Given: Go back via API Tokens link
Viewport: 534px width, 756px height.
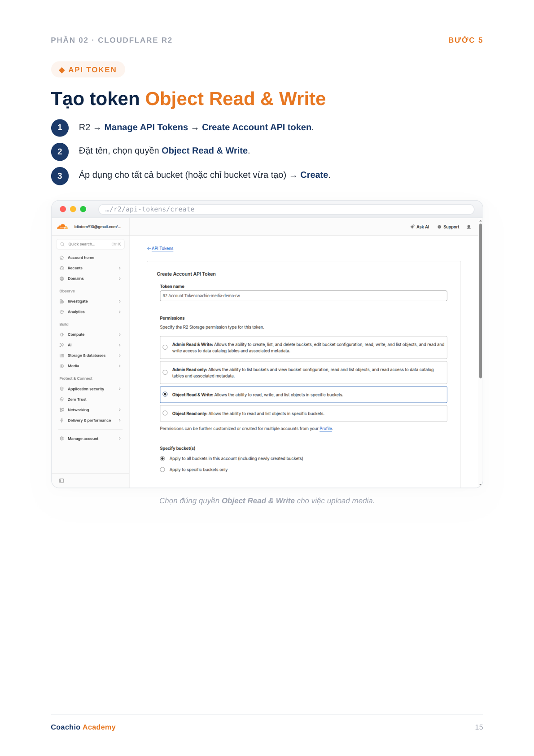Looking at the screenshot, I should 162,248.
